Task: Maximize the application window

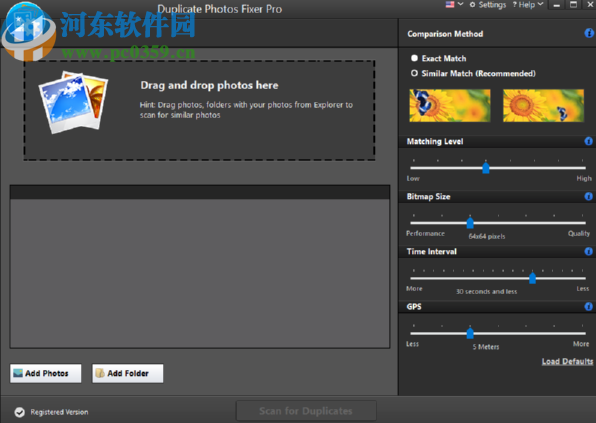Action: (x=573, y=5)
